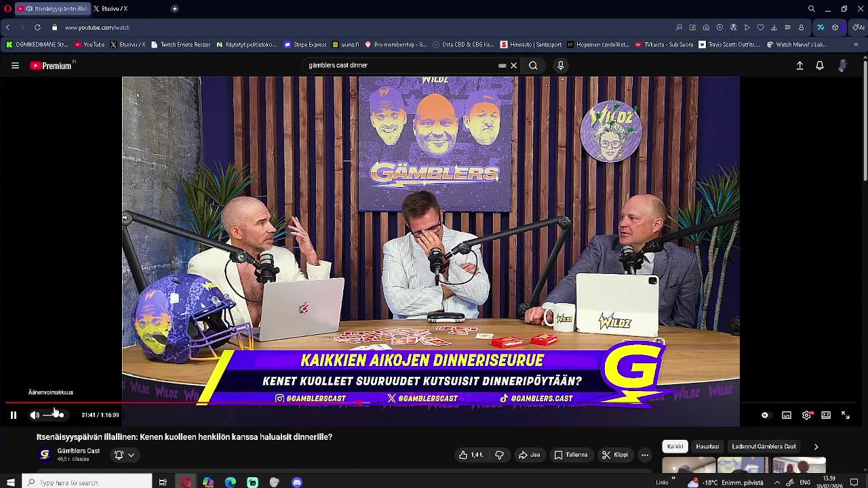Reload the current page

coord(37,28)
